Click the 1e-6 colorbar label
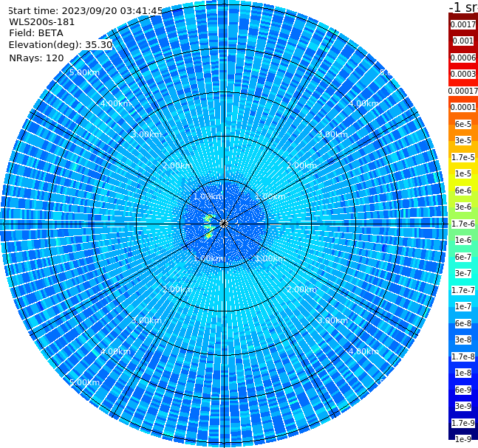The width and height of the screenshot is (478, 448). pos(463,240)
